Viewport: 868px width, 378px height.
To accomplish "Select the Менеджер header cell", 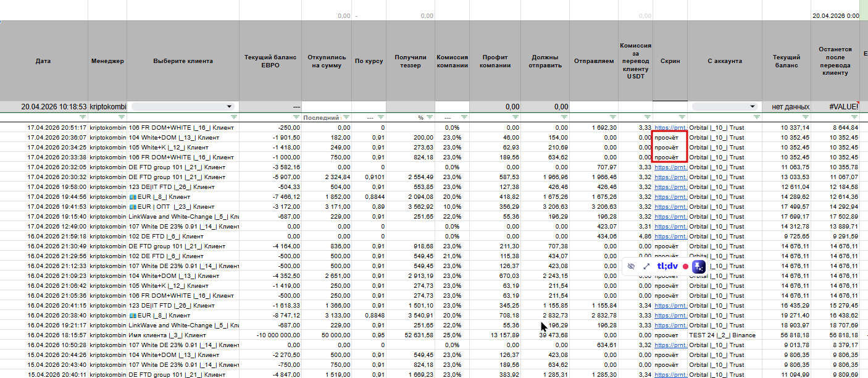I will click(x=107, y=61).
